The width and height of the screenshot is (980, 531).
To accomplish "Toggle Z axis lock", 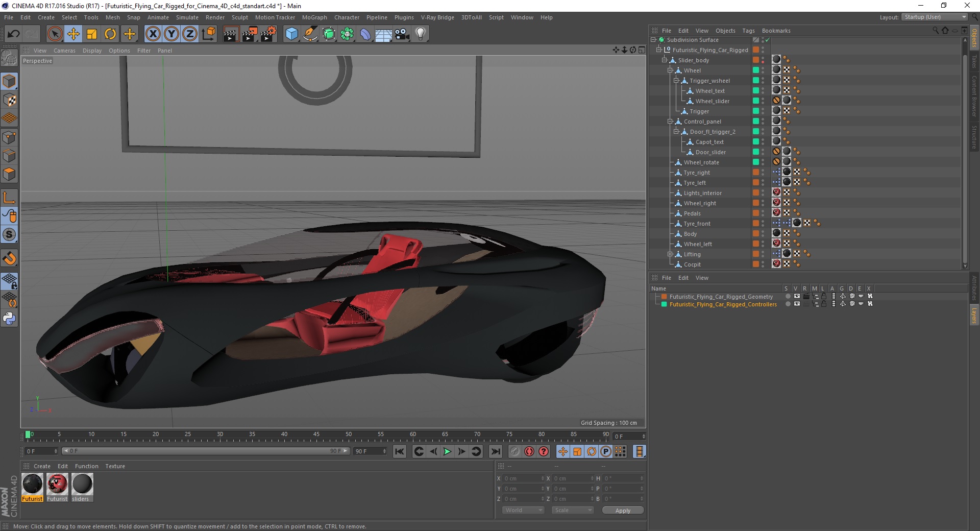I will tap(190, 34).
